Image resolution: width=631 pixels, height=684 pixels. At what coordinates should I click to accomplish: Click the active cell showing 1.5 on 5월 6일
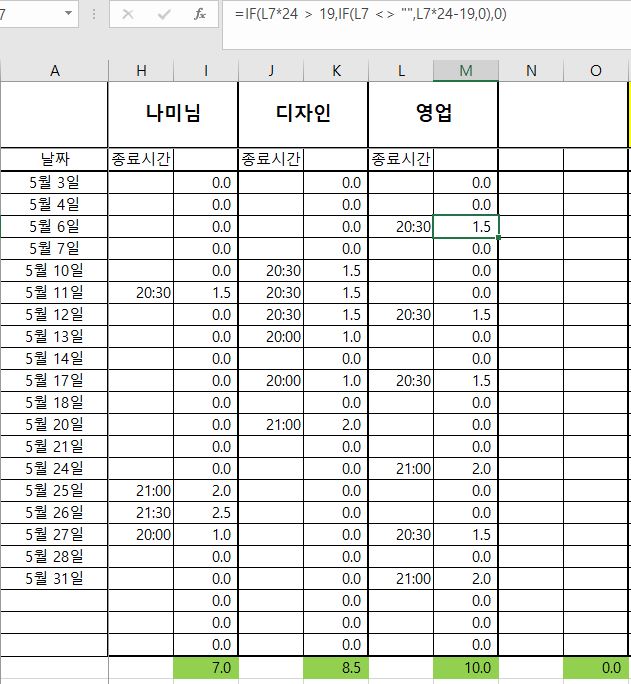pos(466,226)
